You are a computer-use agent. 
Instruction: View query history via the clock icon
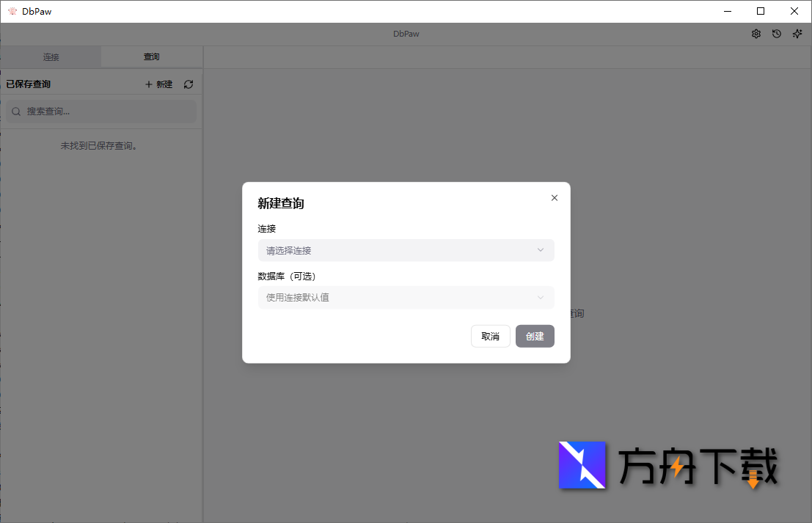coord(776,33)
